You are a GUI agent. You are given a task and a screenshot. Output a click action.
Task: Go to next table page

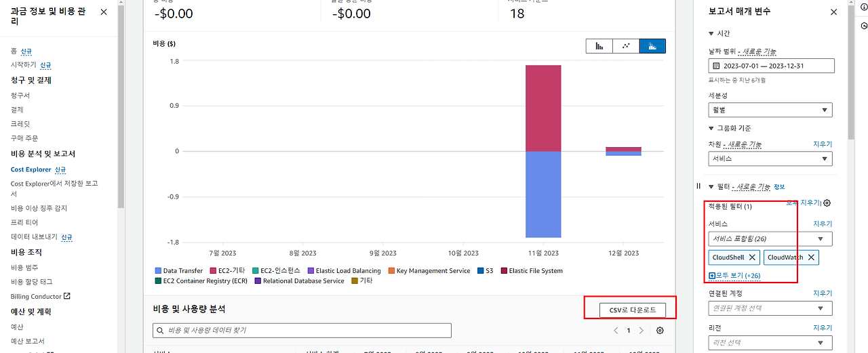642,331
